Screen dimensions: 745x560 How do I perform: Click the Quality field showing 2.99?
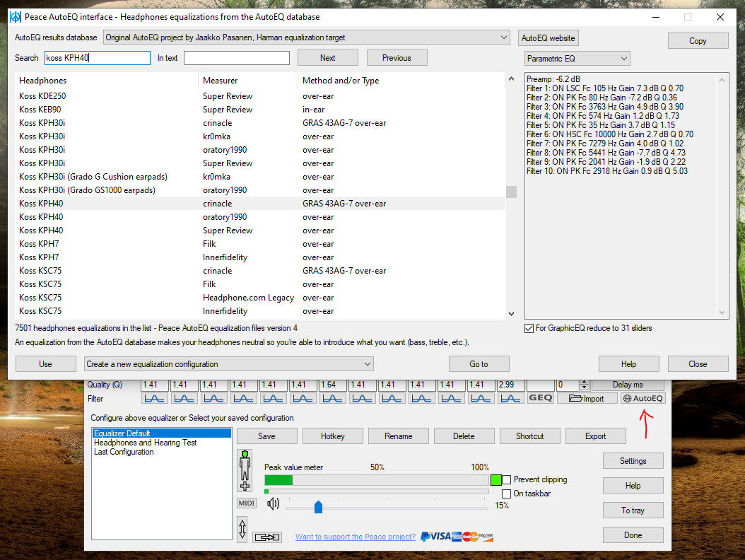click(510, 385)
